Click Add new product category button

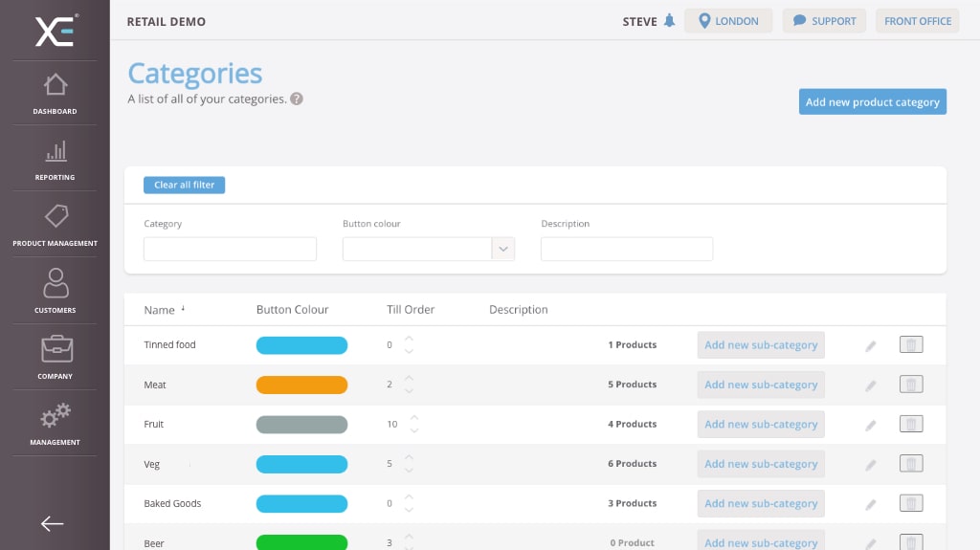pyautogui.click(x=872, y=102)
